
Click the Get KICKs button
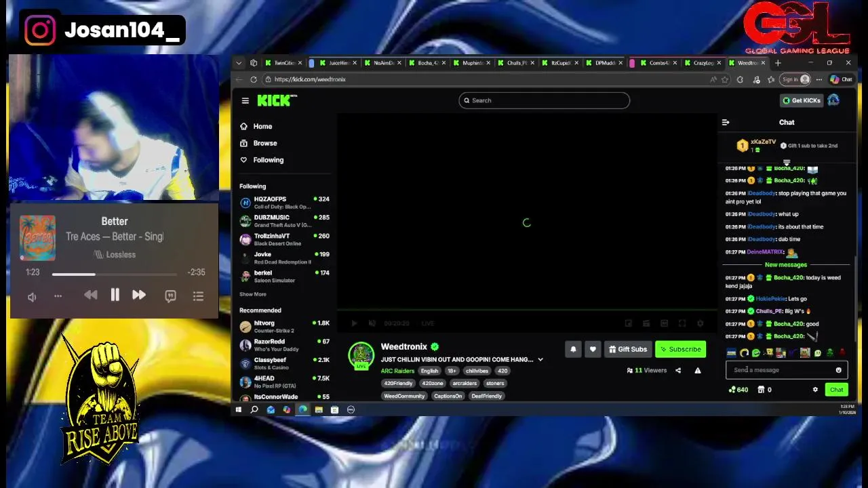click(801, 100)
